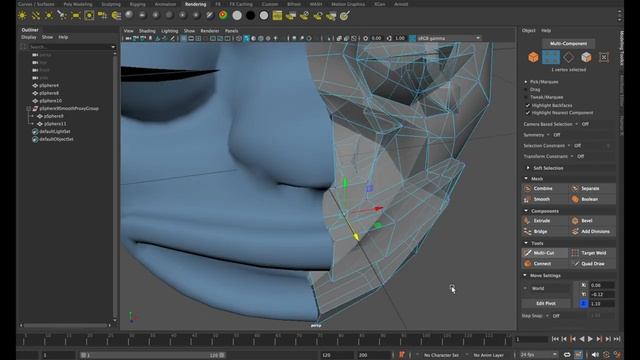Create a point light from the shelf
This screenshot has width=640, height=360.
tap(49, 16)
